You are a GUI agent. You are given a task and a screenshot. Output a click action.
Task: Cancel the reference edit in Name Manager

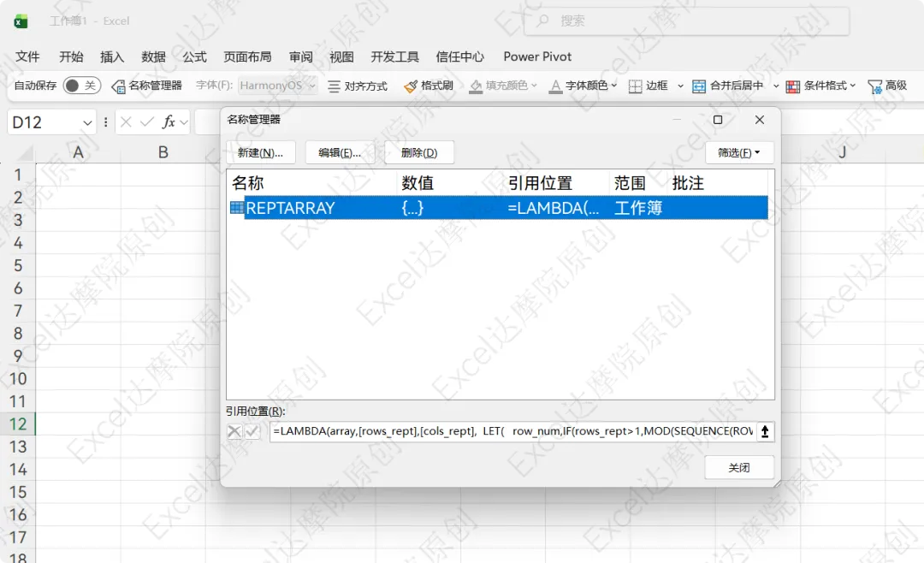(234, 431)
